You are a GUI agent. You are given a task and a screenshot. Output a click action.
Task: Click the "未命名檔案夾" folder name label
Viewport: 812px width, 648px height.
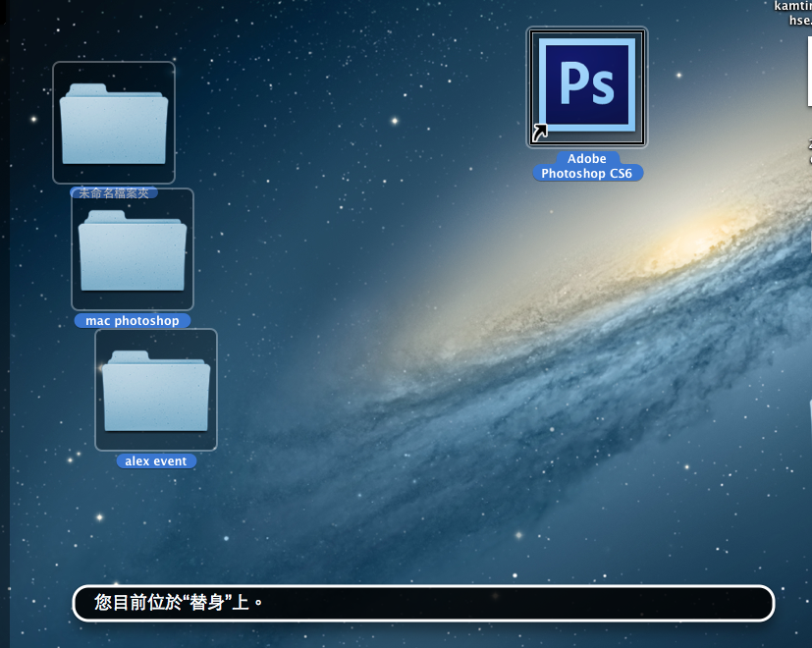point(114,193)
